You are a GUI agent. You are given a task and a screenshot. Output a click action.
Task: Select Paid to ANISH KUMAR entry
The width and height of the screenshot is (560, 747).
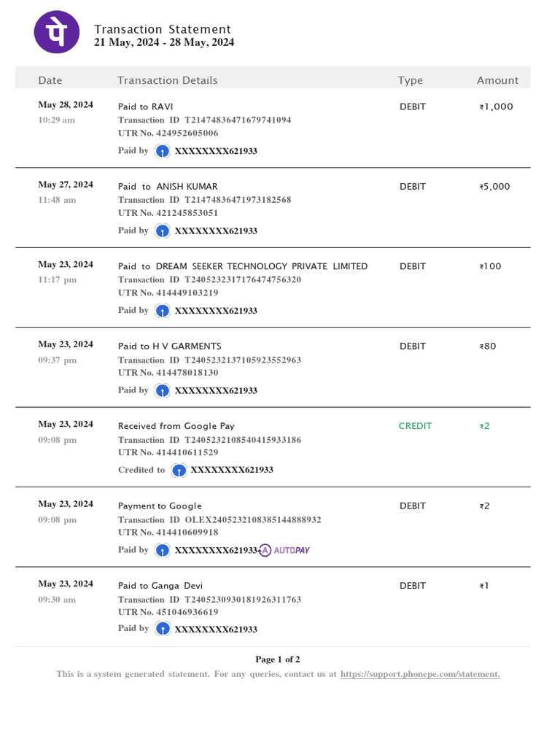point(168,186)
